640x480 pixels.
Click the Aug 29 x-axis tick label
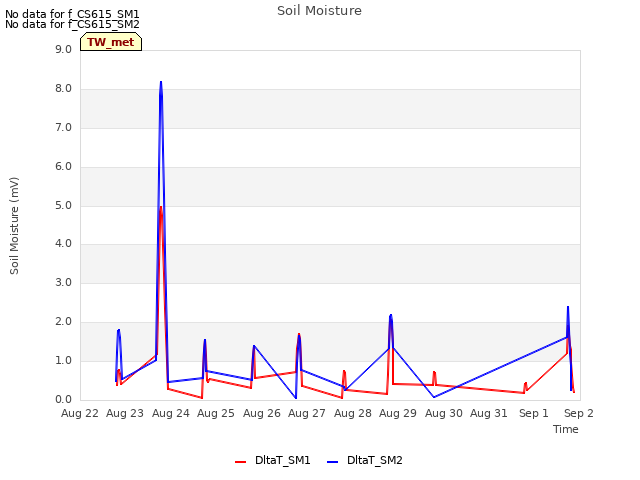click(x=398, y=413)
